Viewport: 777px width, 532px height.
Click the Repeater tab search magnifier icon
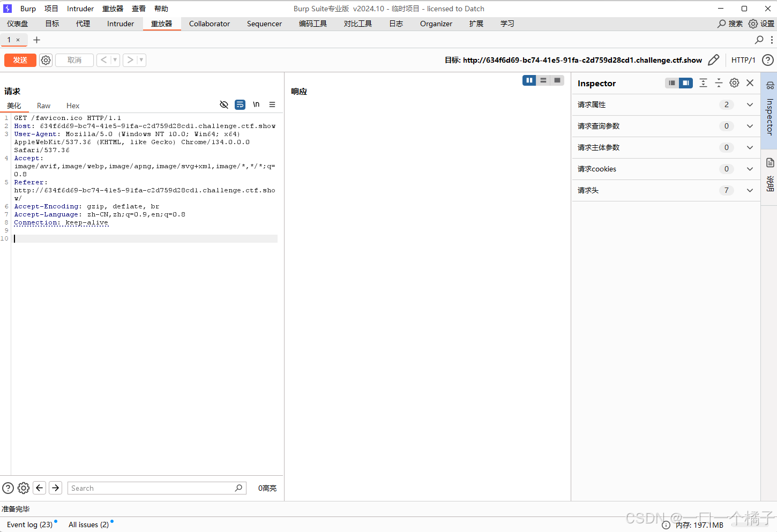coord(759,40)
